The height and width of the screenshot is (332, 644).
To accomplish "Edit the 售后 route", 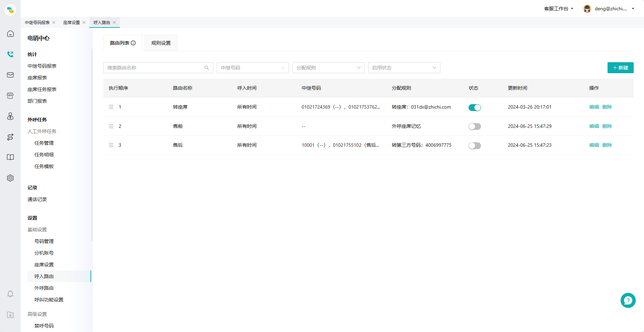I will tap(594, 145).
